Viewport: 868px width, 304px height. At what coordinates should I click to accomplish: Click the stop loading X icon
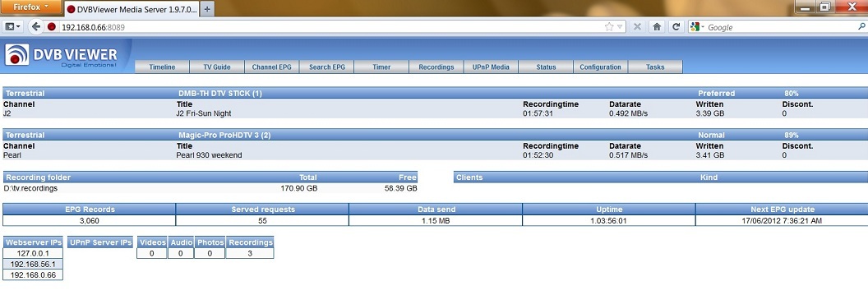coord(637,26)
